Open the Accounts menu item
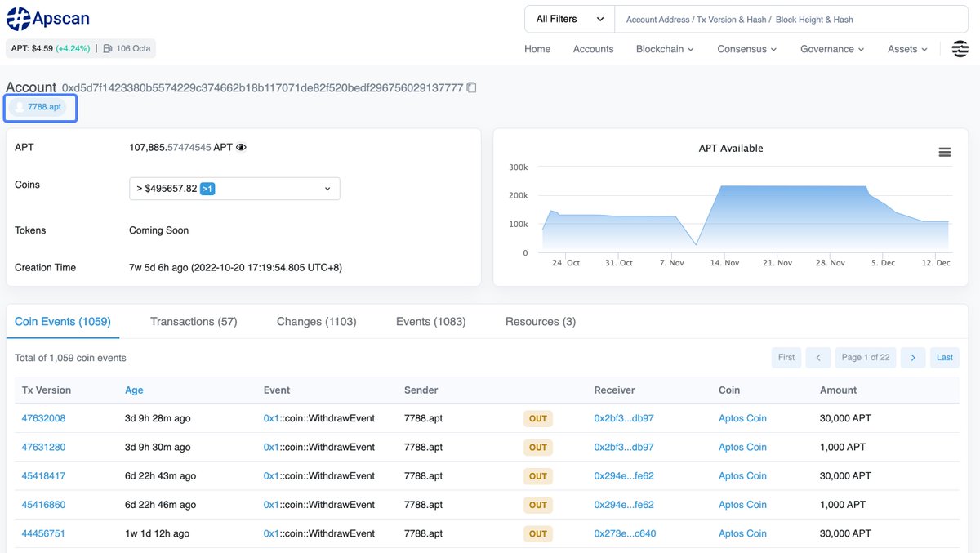Image resolution: width=980 pixels, height=553 pixels. [x=593, y=49]
